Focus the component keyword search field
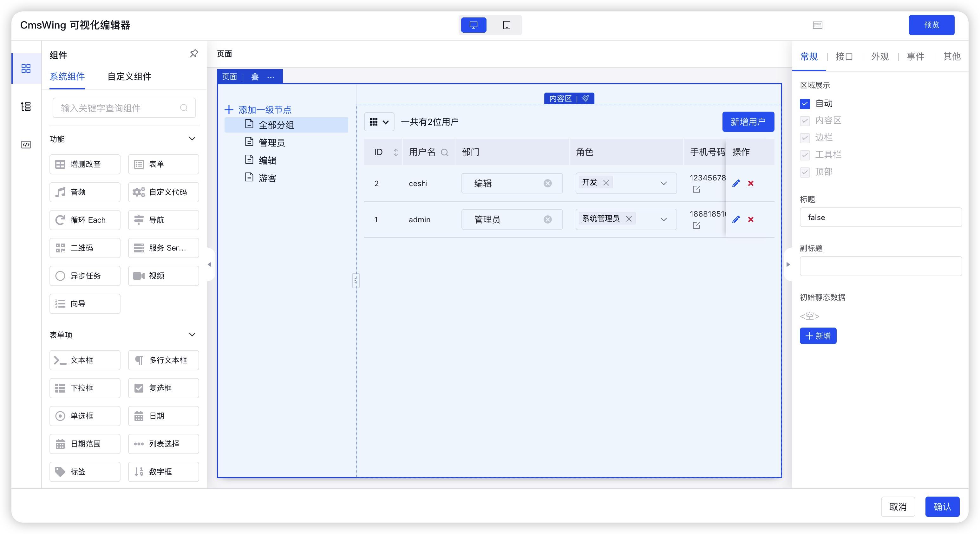This screenshot has height=534, width=980. (x=124, y=108)
